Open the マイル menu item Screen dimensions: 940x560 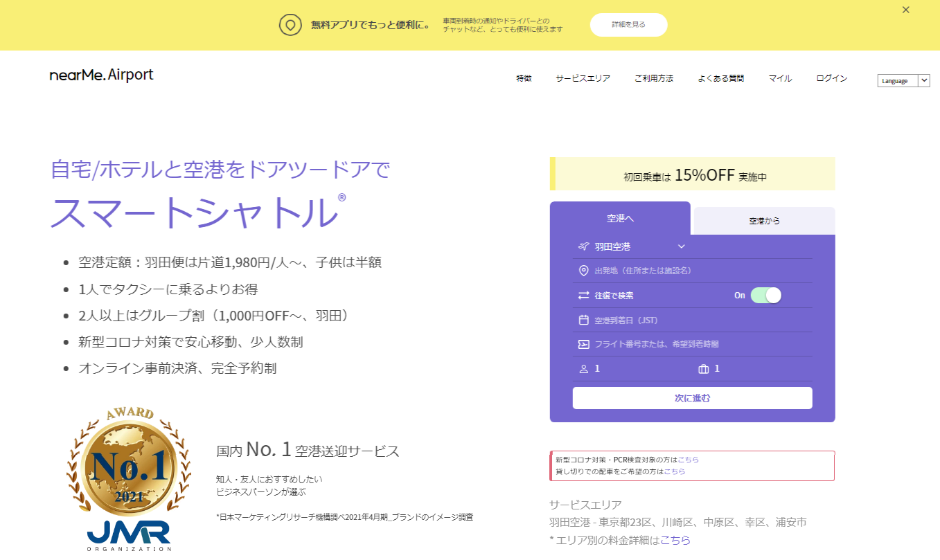click(x=780, y=78)
